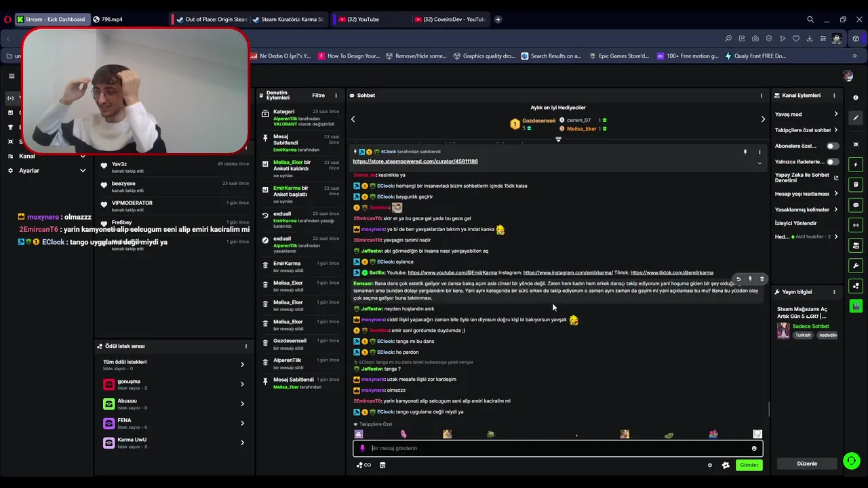Expand Takipçilere özel sohbet settings
Screen dimensions: 868x488
(835, 130)
